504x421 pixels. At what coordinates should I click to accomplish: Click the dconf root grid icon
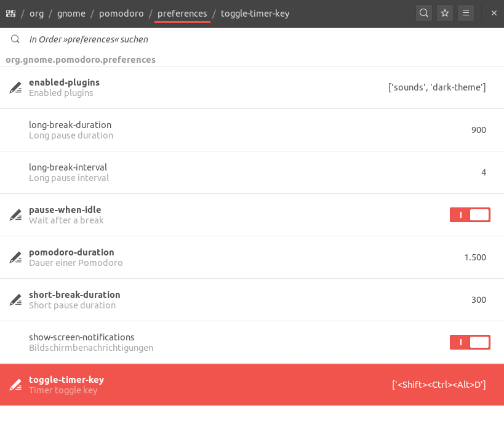(x=10, y=14)
